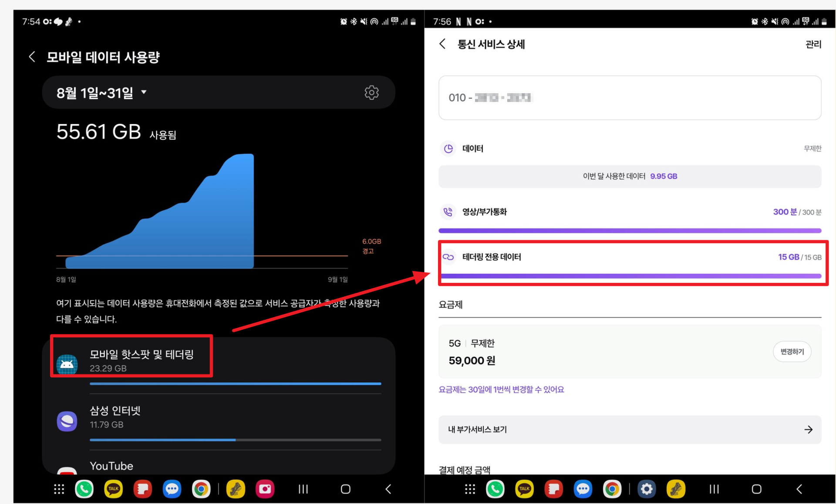836x504 pixels.
Task: Open Chrome in right taskbar
Action: 612,489
